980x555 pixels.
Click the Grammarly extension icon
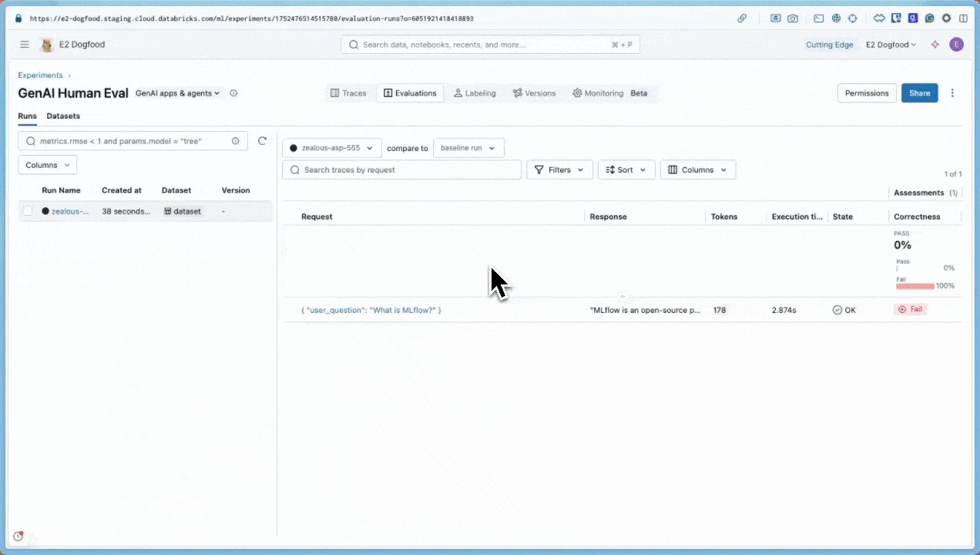click(930, 18)
